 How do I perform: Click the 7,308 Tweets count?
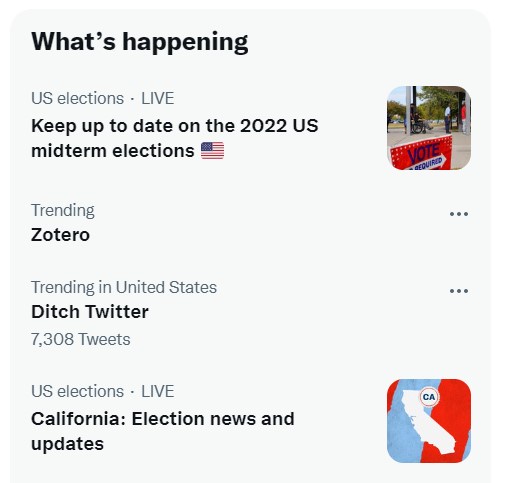click(x=80, y=339)
